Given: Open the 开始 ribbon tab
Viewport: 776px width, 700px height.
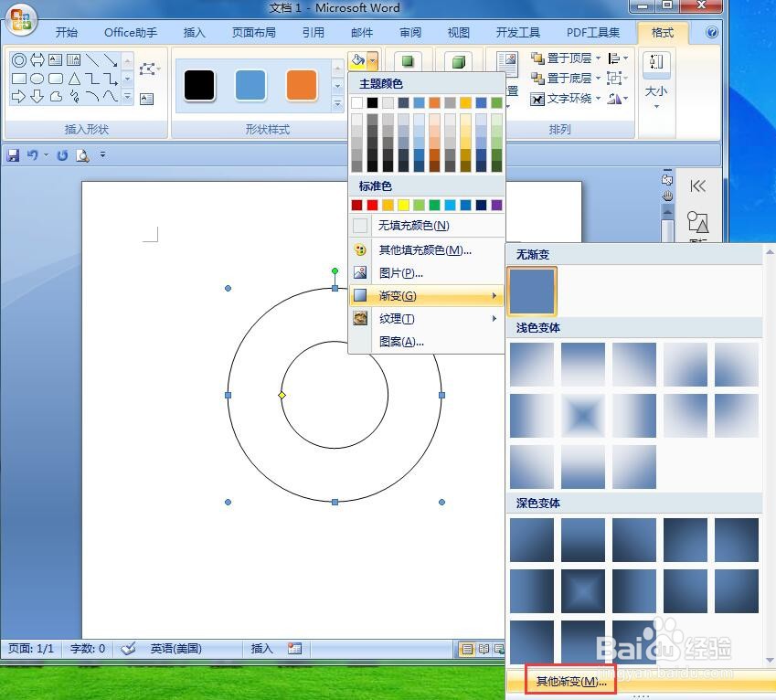Looking at the screenshot, I should pos(67,33).
